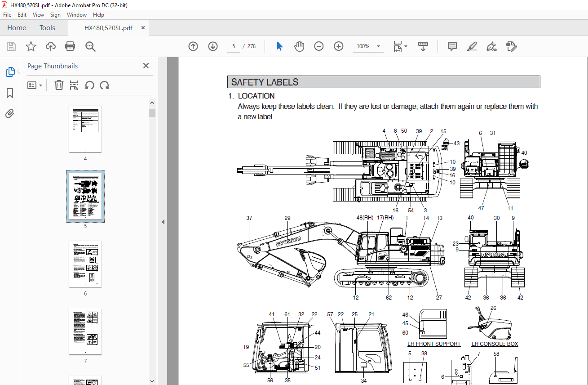Go to the next page with down arrow
588x385 pixels.
tap(213, 46)
